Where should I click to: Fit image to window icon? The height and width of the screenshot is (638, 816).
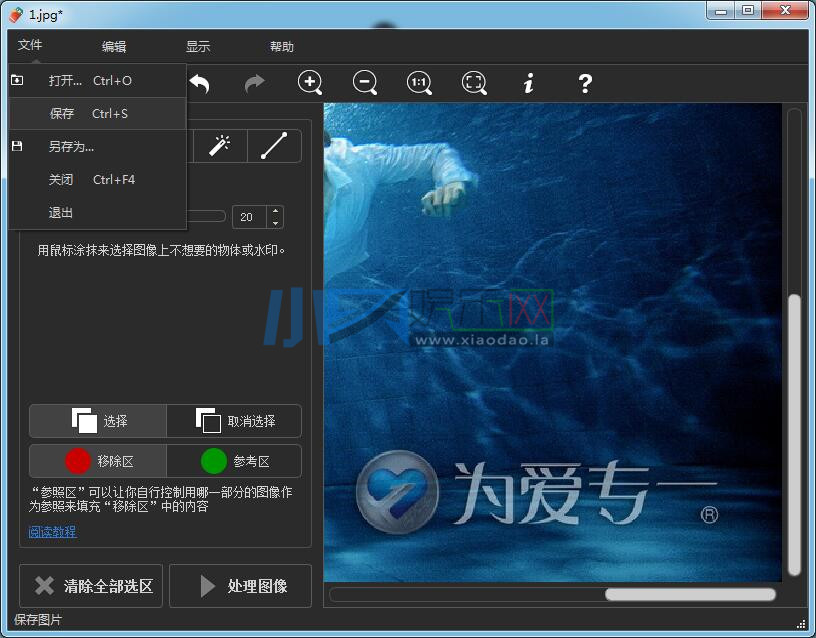point(474,84)
